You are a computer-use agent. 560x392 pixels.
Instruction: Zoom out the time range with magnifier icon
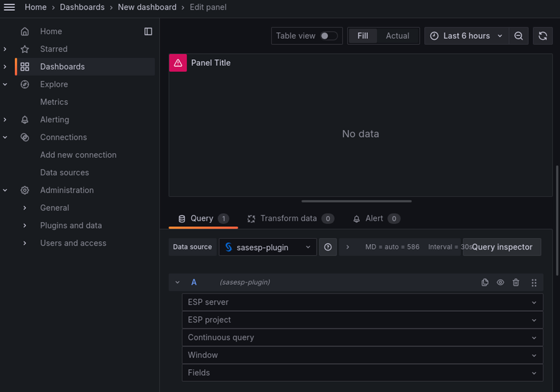(x=518, y=35)
